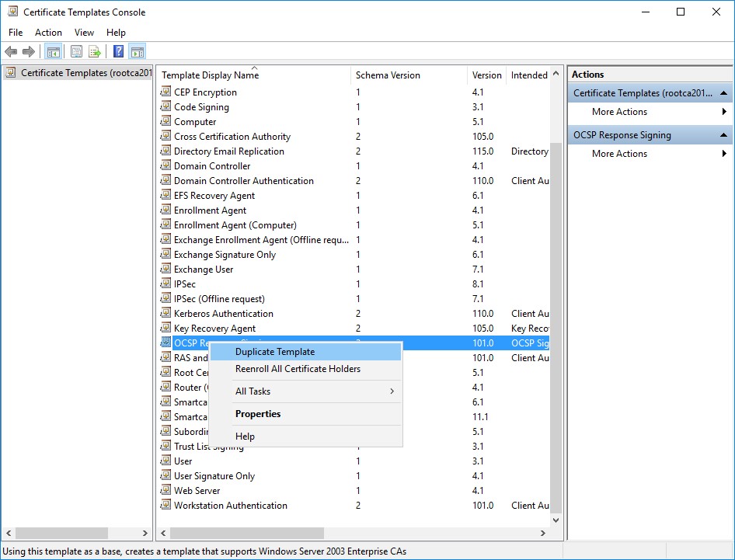
Task: Click template list scroll up arrow
Action: 556,73
